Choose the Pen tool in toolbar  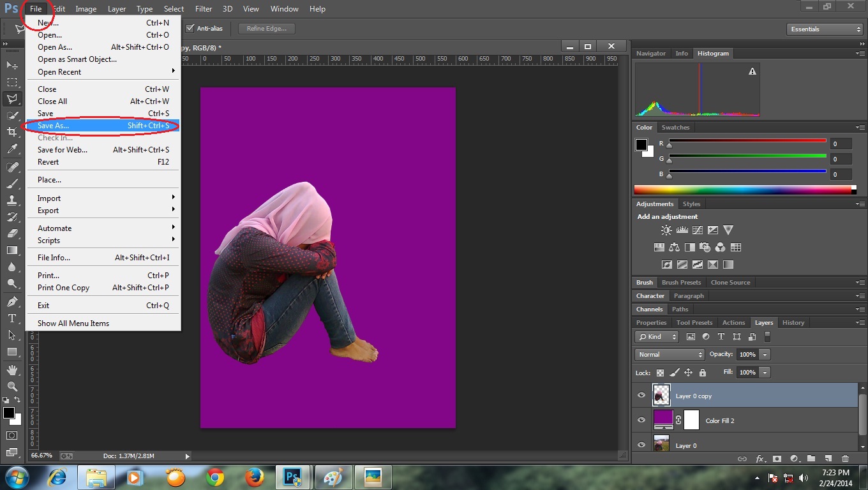(x=12, y=301)
